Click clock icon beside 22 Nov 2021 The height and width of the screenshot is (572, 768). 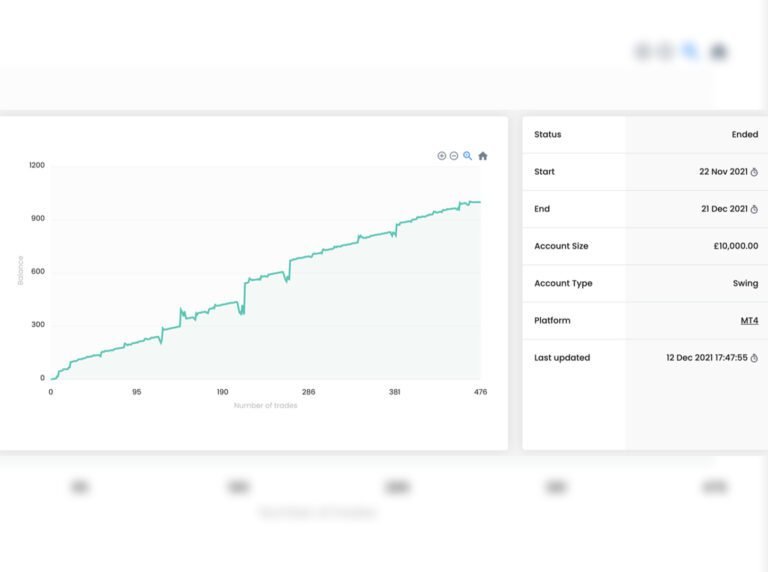pyautogui.click(x=754, y=172)
